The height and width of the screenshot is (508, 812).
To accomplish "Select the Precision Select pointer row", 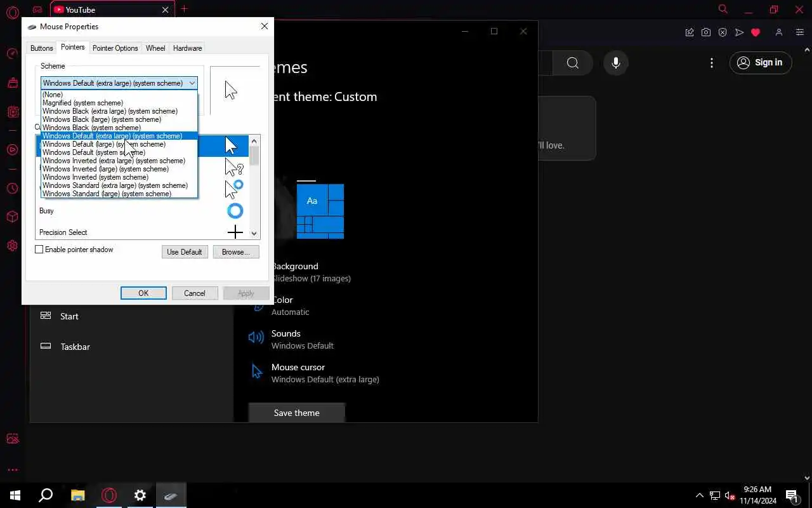I will 142,232.
